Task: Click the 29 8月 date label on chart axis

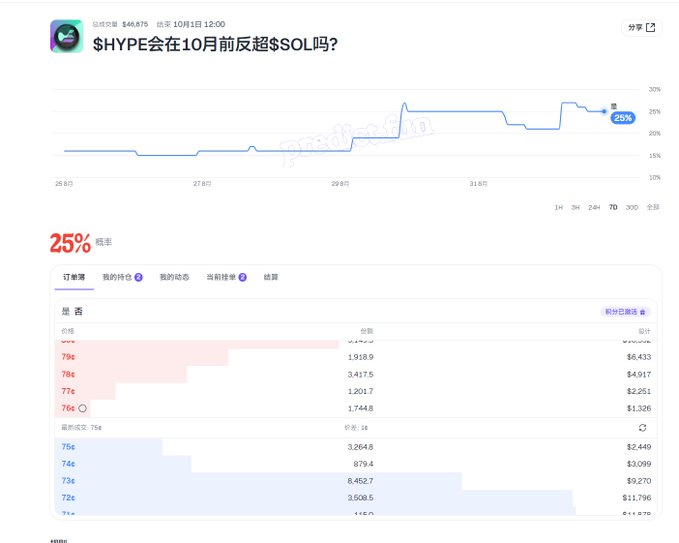Action: coord(340,184)
